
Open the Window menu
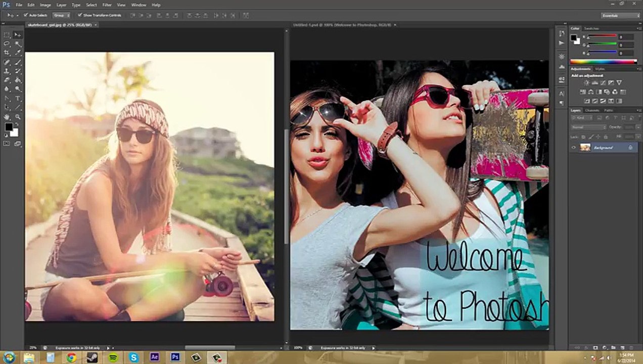tap(139, 5)
